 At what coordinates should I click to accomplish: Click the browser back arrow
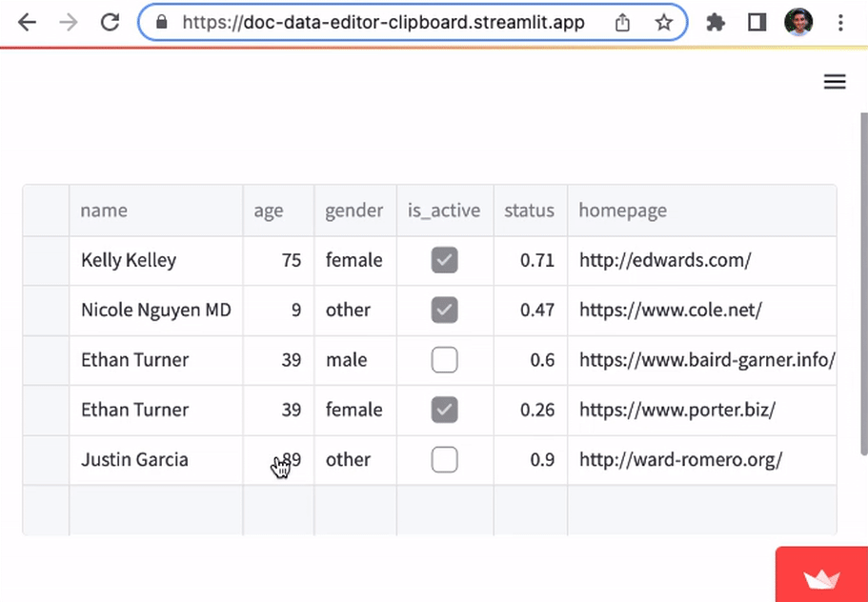[27, 22]
